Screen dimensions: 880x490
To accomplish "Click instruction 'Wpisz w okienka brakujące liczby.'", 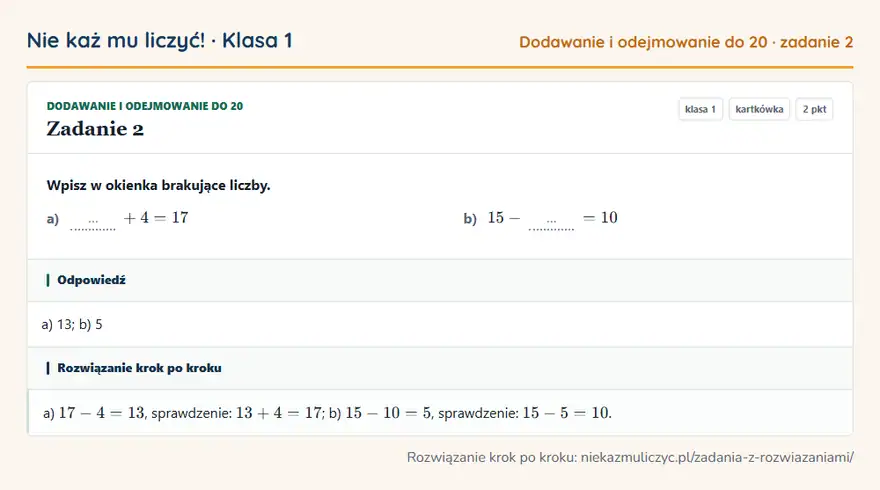I will tap(158, 185).
